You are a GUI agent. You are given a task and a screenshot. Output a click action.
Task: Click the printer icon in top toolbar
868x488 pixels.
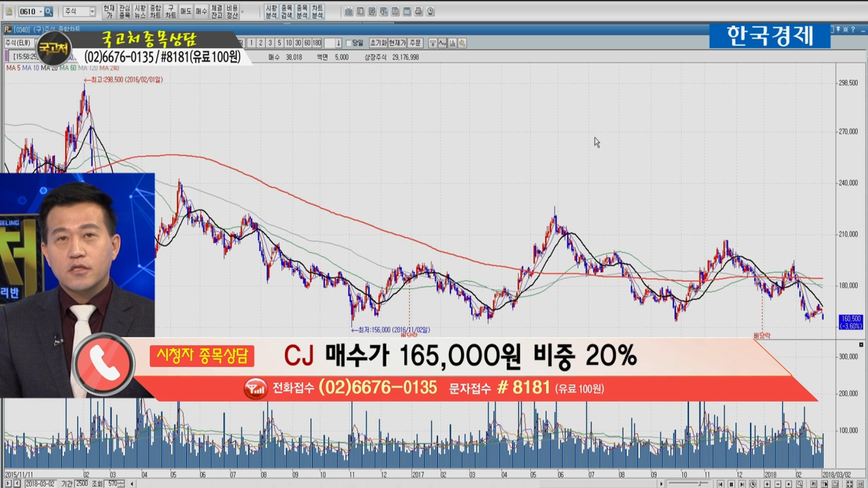(418, 12)
